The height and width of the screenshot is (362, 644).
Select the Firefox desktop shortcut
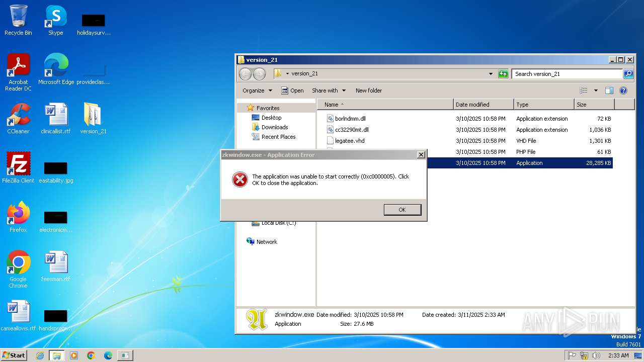(18, 217)
